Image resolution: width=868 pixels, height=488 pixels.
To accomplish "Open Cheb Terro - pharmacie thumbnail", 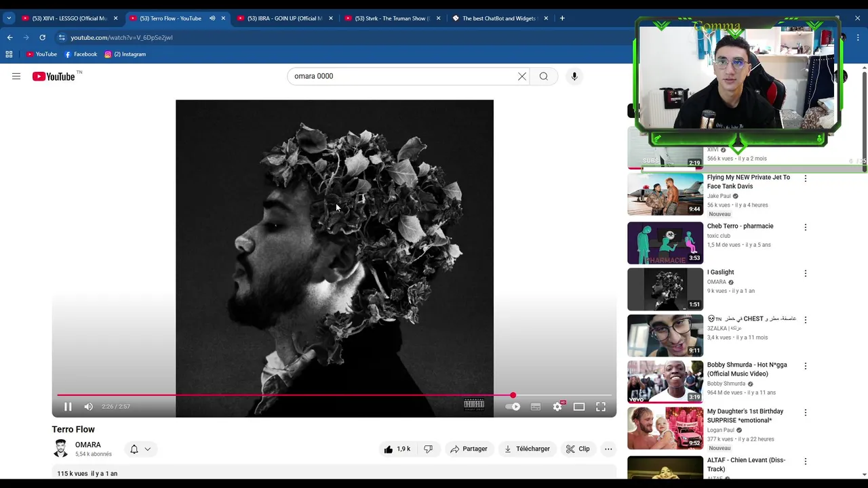I will [665, 243].
